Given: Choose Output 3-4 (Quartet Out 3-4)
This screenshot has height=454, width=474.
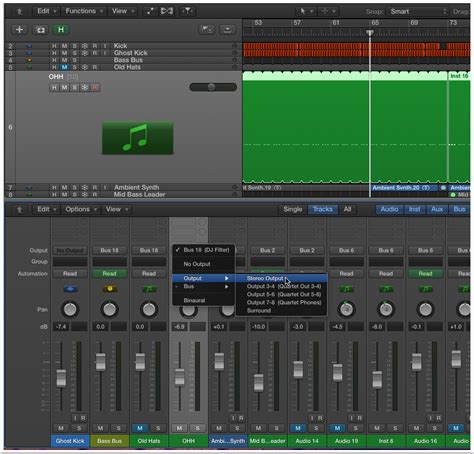Looking at the screenshot, I should point(281,286).
